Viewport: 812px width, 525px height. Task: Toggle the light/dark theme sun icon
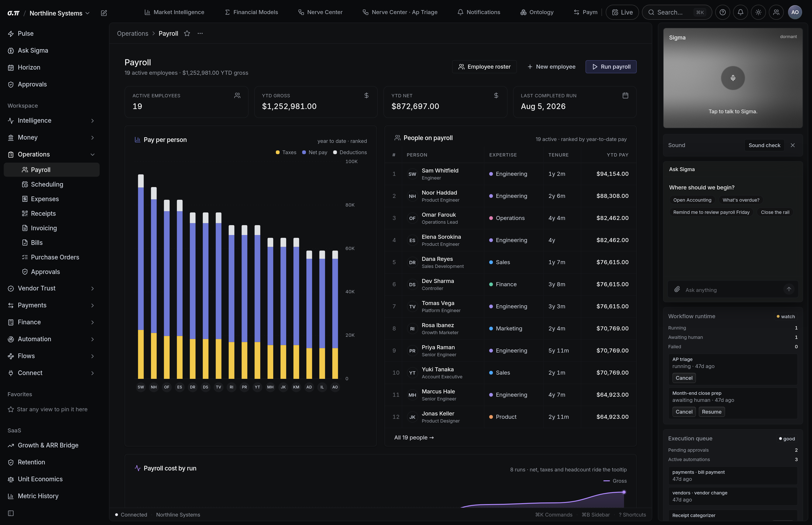click(x=758, y=12)
